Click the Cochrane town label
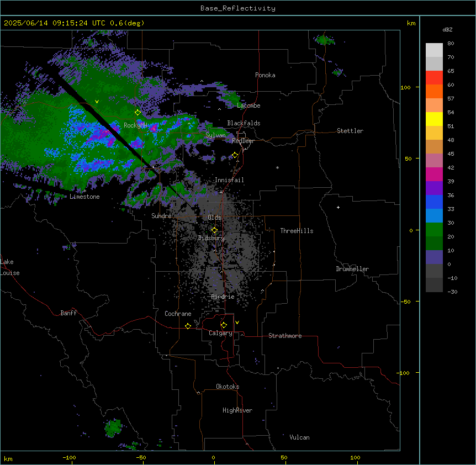The height and width of the screenshot is (465, 476). 178,314
